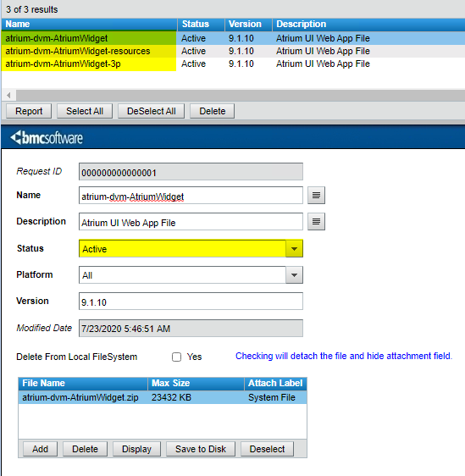Select the atrium-dvm-AtriumWidget.zip attachment row
The image size is (465, 476).
point(163,397)
